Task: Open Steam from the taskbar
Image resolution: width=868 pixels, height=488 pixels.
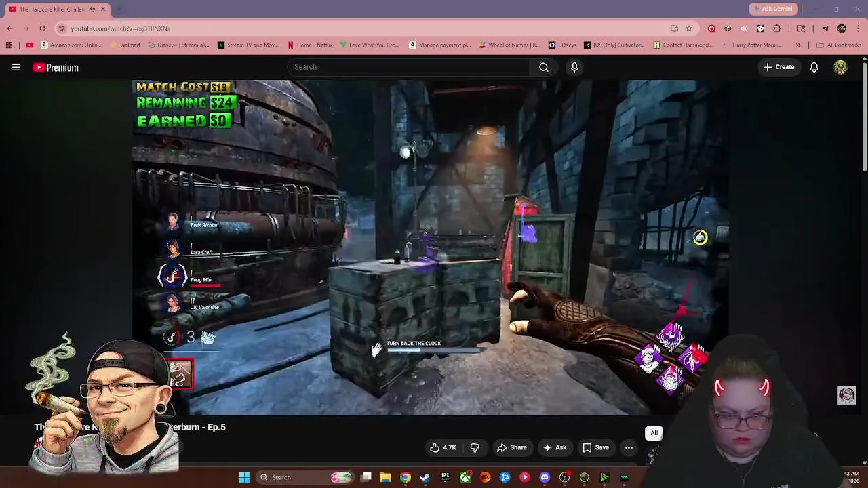Action: coord(425,477)
